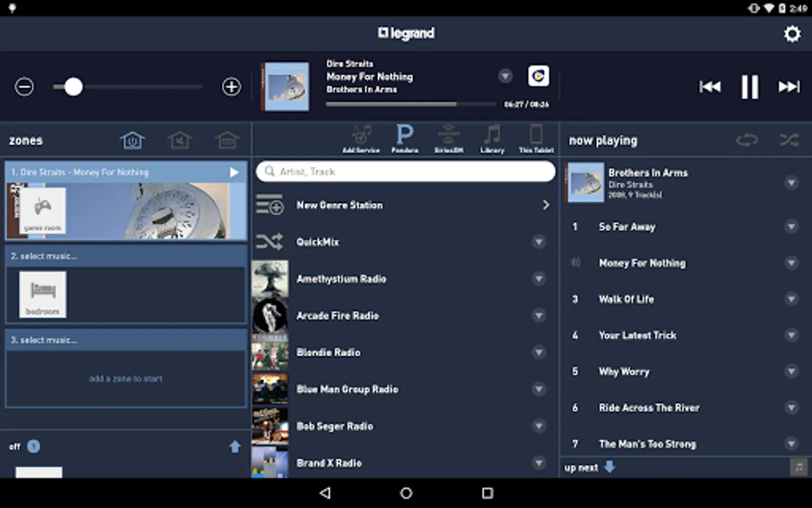This screenshot has height=508, width=812.
Task: Click zone 2 select music header
Action: [126, 256]
